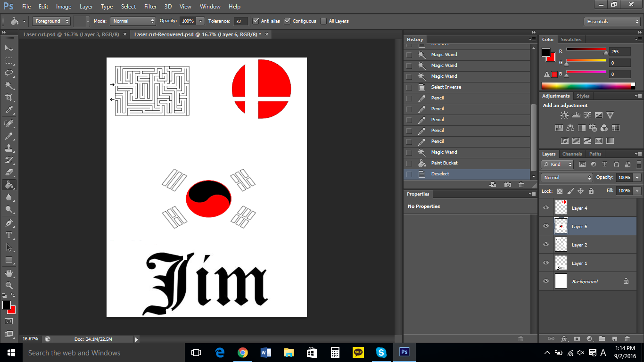Hide Layer 4 visibility eye
Image resolution: width=644 pixels, height=362 pixels.
coord(546,207)
